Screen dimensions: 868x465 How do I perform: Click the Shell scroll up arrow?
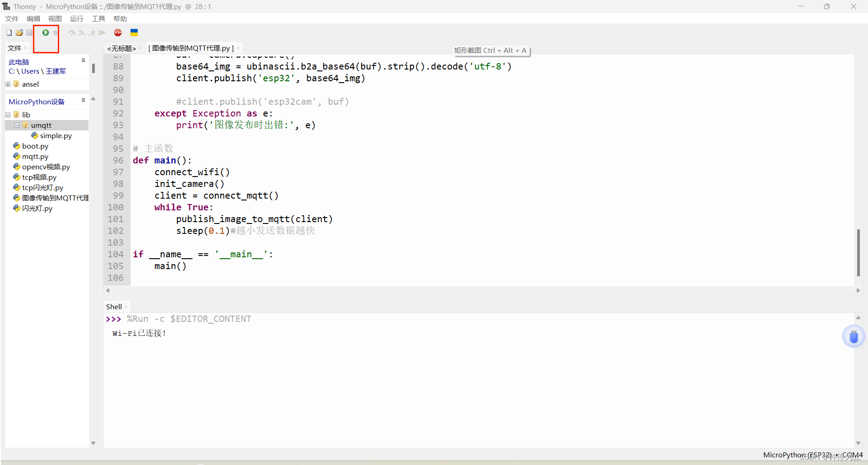[858, 317]
